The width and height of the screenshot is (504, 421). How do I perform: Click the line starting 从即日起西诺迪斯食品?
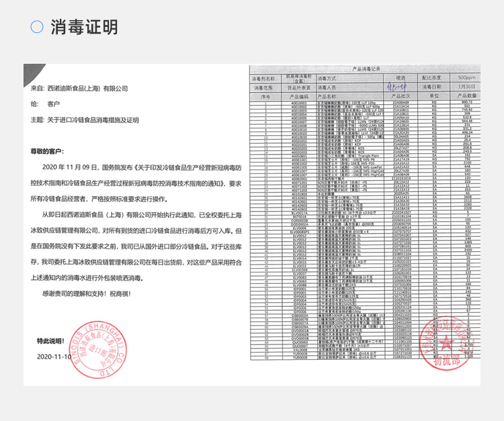[x=142, y=215]
